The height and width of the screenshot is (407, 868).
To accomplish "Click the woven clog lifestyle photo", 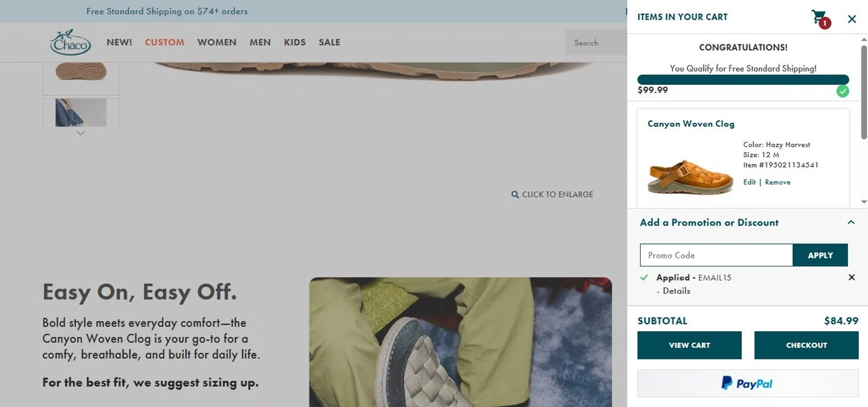I will (x=461, y=342).
